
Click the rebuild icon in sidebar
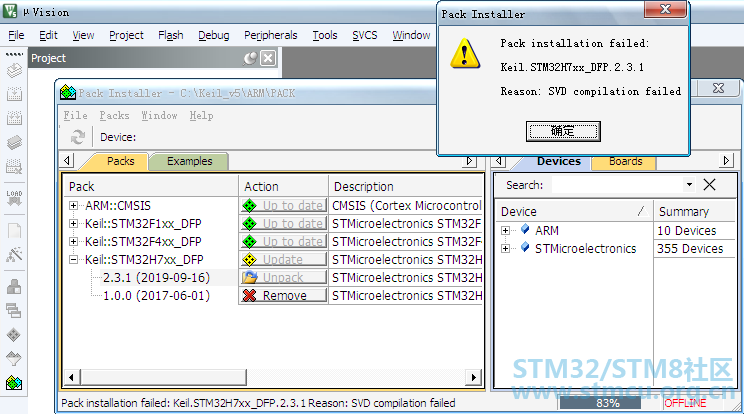[x=14, y=118]
